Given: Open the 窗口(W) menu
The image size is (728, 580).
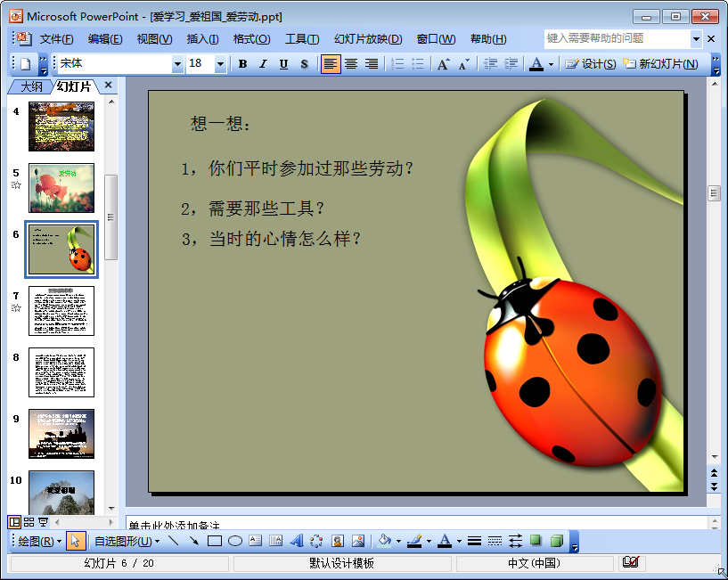Looking at the screenshot, I should tap(436, 39).
